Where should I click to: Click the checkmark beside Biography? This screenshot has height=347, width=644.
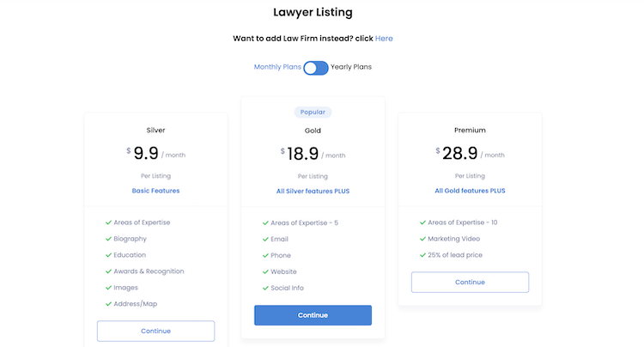[x=107, y=239]
